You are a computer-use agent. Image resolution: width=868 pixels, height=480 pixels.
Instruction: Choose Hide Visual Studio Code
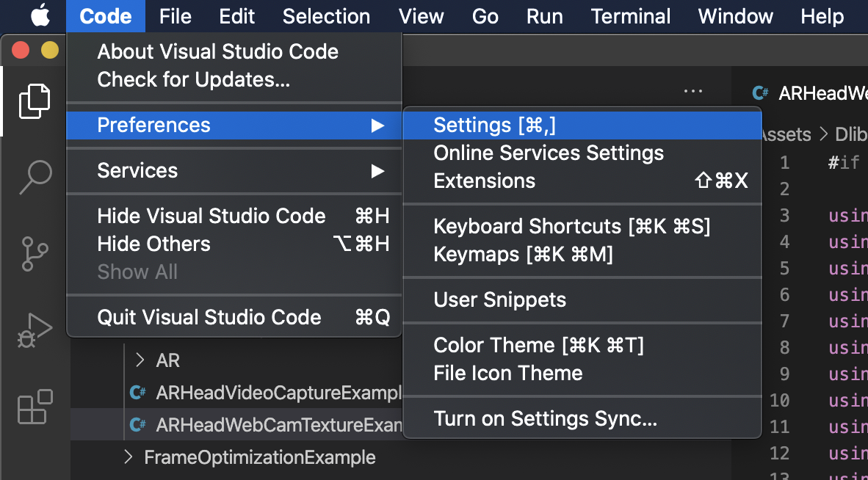[234, 216]
